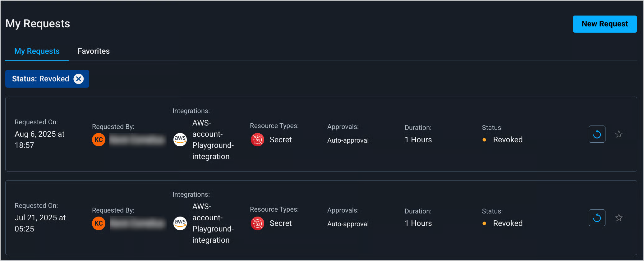Click the Aug 6, 2025 at 18:57 date
Image resolution: width=644 pixels, height=261 pixels.
pos(39,140)
